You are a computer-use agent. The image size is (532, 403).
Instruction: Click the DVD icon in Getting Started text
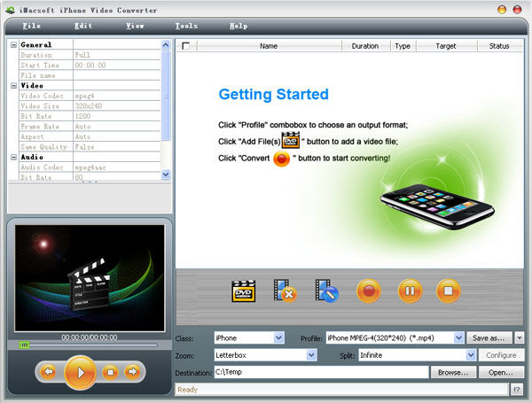tap(291, 140)
